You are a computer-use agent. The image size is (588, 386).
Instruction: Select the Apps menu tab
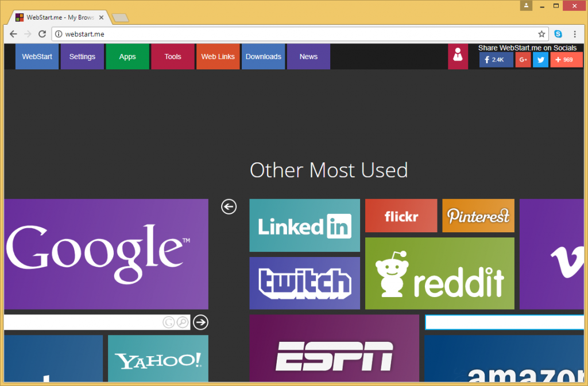click(127, 57)
